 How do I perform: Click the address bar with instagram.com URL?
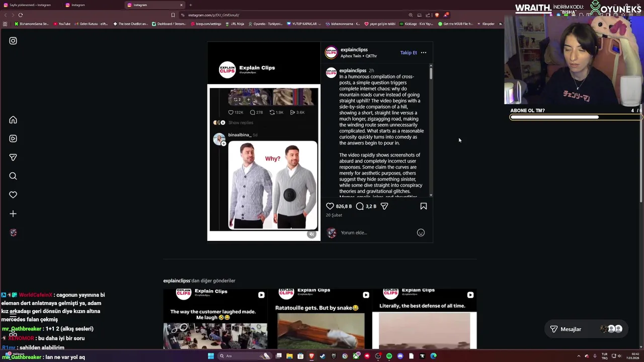(x=297, y=15)
